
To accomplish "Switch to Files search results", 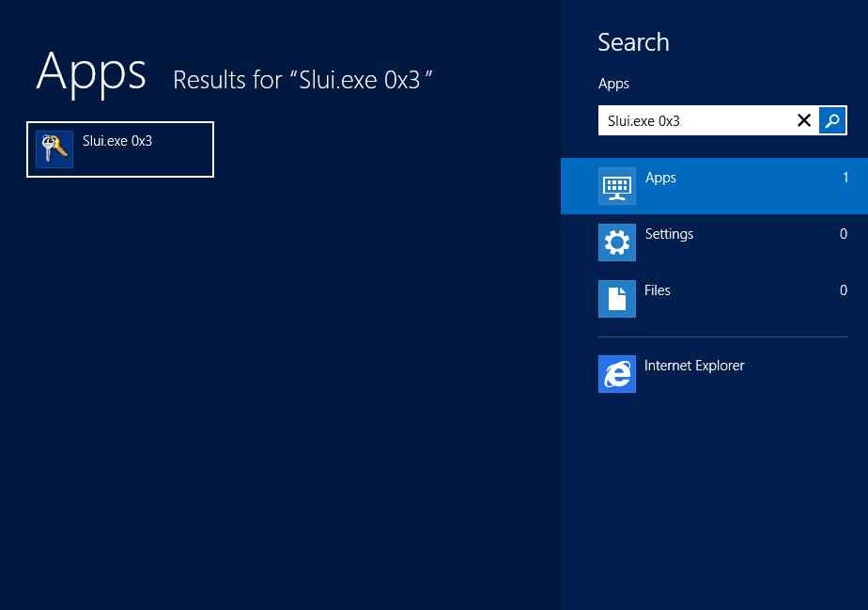I will coord(658,290).
